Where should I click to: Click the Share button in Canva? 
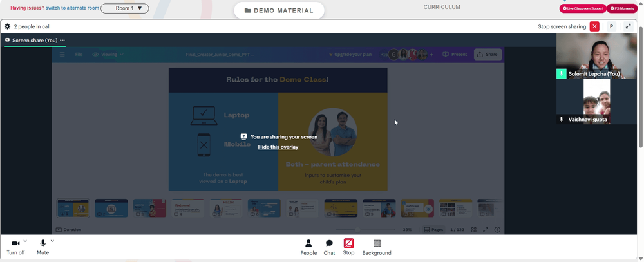[x=488, y=54]
